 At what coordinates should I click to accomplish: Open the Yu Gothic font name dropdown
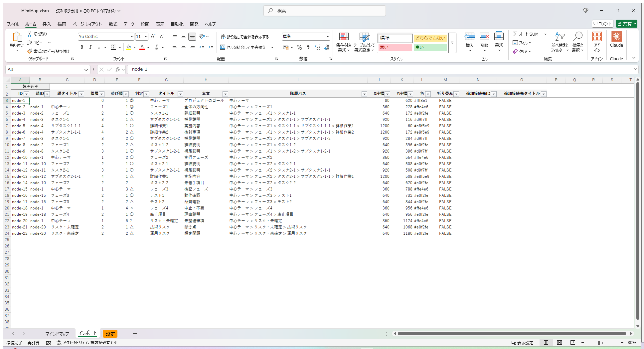coord(132,37)
